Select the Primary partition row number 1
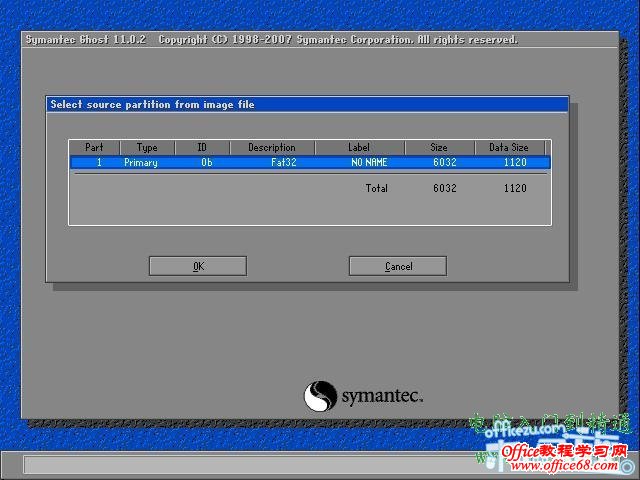 (x=310, y=162)
